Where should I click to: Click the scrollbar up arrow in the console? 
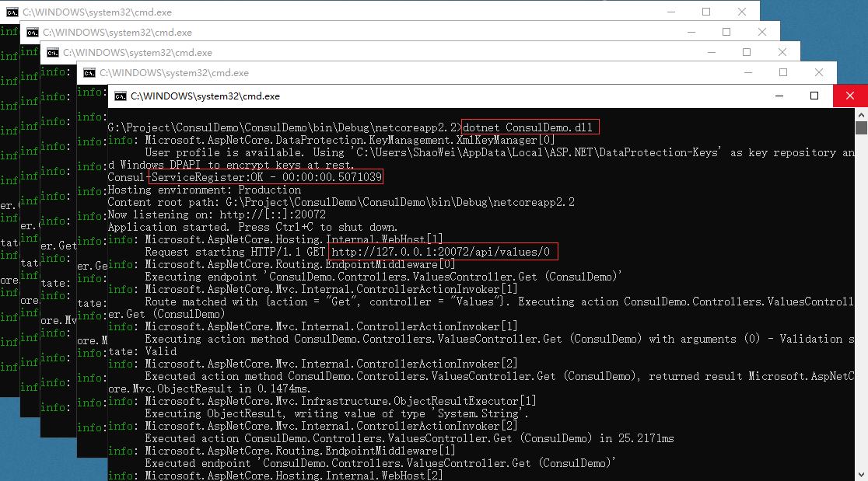tap(861, 114)
